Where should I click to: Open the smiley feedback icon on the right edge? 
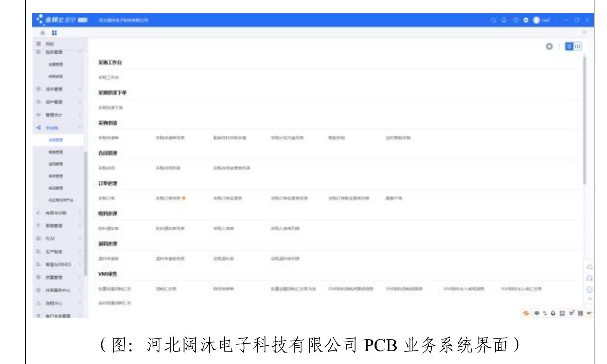coord(590,290)
